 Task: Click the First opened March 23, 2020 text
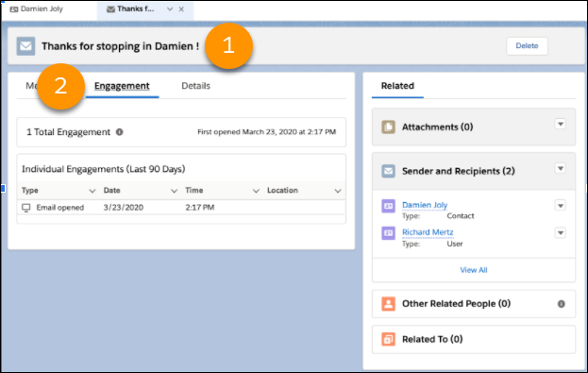tap(266, 132)
